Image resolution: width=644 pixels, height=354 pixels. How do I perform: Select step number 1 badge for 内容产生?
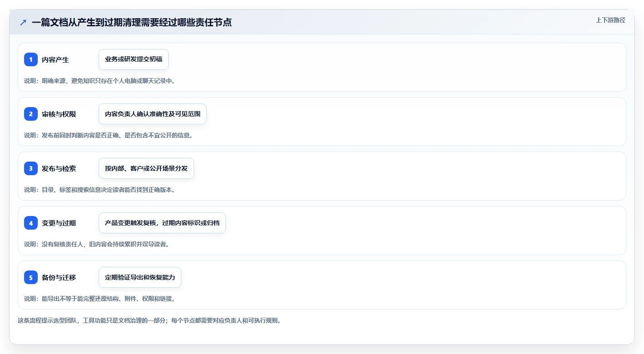coord(31,59)
